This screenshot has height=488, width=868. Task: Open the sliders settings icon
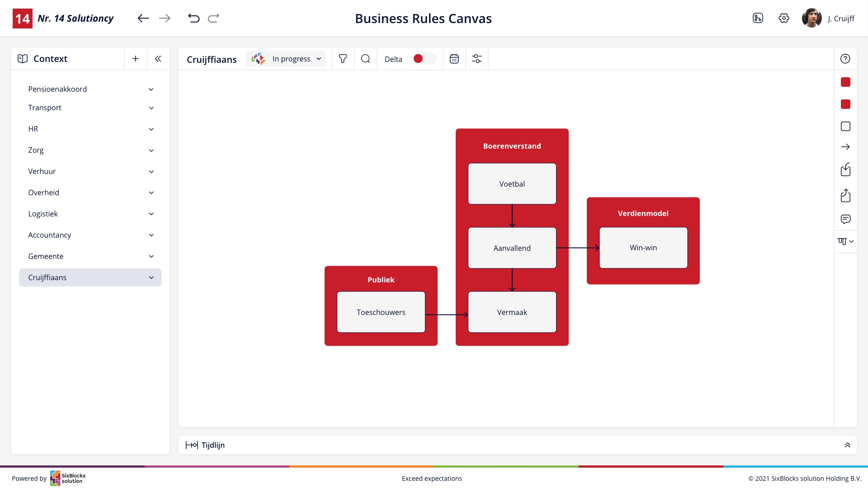tap(477, 59)
